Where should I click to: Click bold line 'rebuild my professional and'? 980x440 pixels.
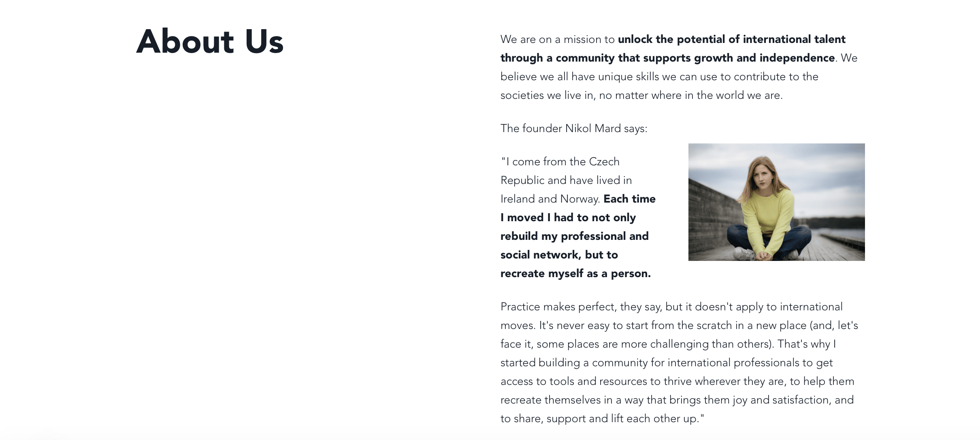pos(575,236)
